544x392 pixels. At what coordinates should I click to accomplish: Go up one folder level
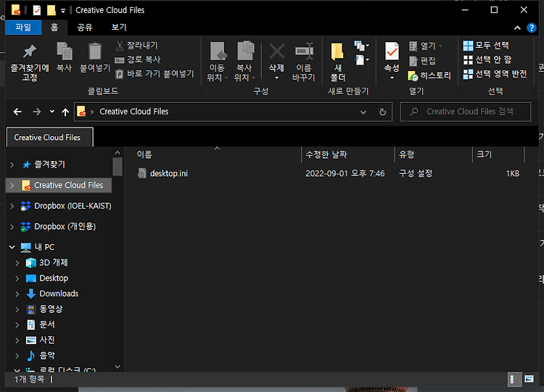[x=65, y=112]
